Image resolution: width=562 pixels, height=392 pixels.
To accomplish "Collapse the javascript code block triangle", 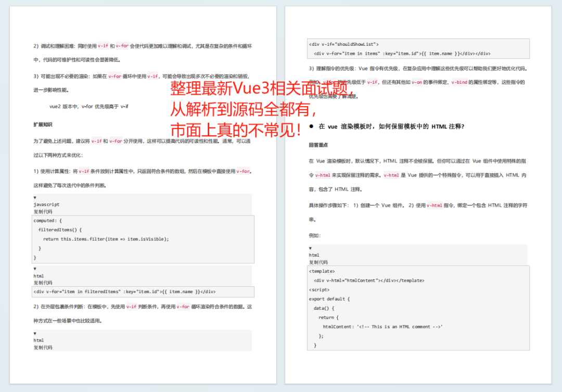I will point(35,198).
